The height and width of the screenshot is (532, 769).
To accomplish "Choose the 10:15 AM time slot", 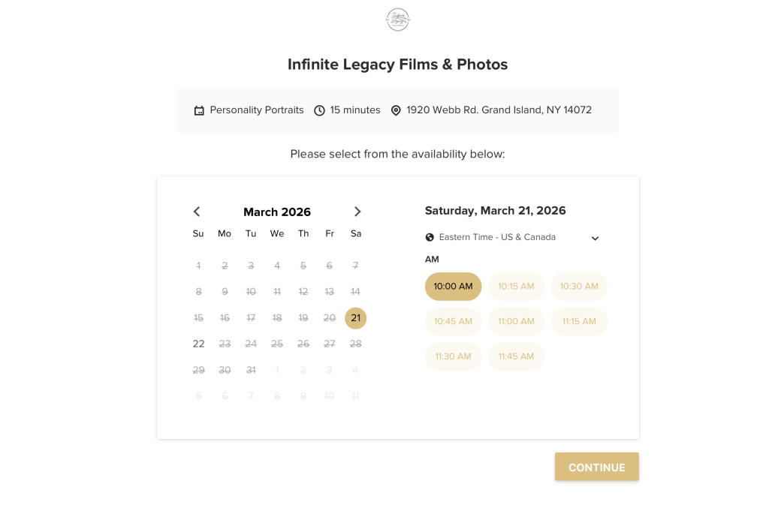I will click(x=516, y=287).
